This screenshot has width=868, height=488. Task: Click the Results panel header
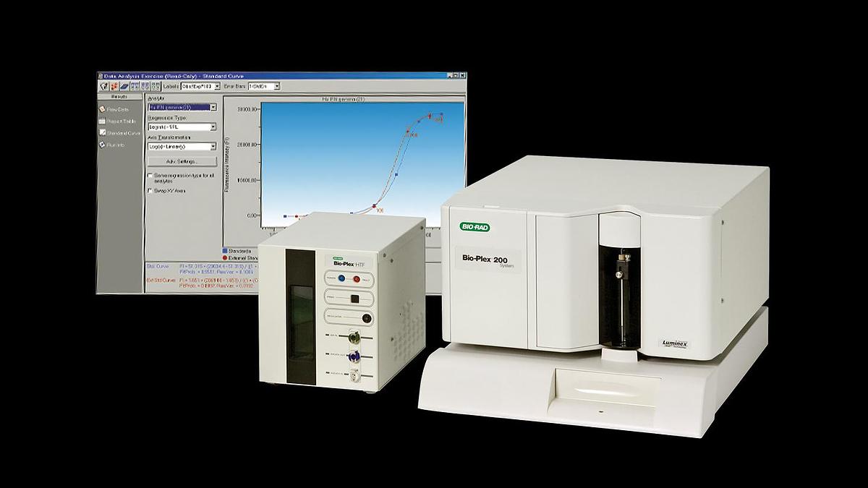[120, 97]
